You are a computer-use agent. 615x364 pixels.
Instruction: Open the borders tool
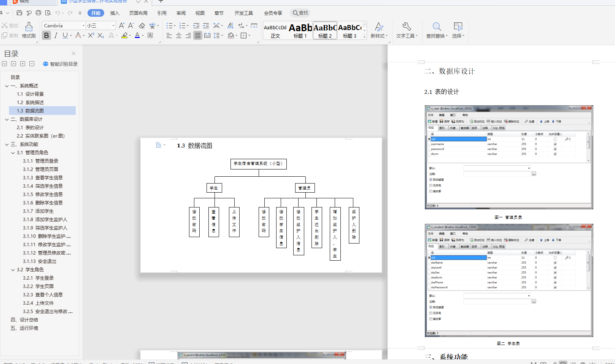[243, 35]
